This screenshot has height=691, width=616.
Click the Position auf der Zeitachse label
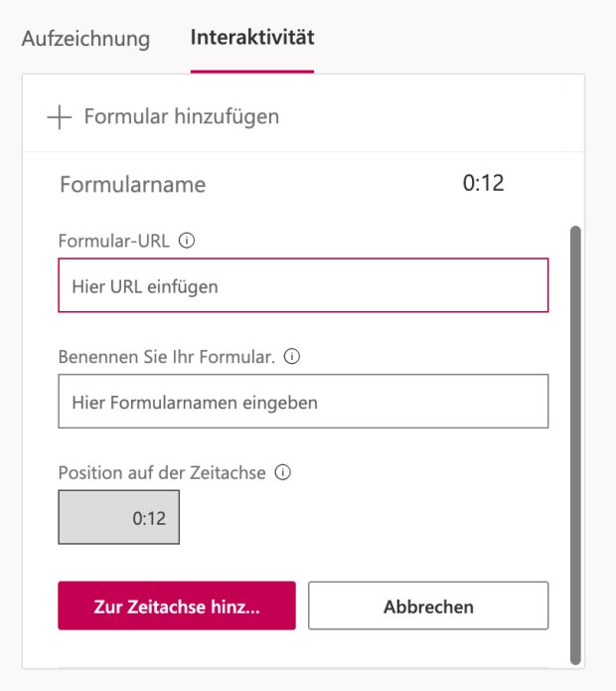pyautogui.click(x=162, y=473)
